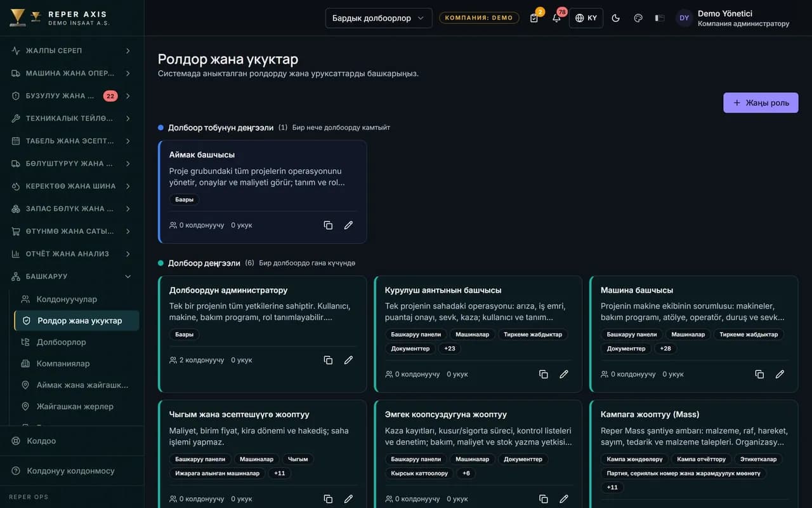812x508 pixels.
Task: Click the DY user avatar
Action: click(684, 18)
